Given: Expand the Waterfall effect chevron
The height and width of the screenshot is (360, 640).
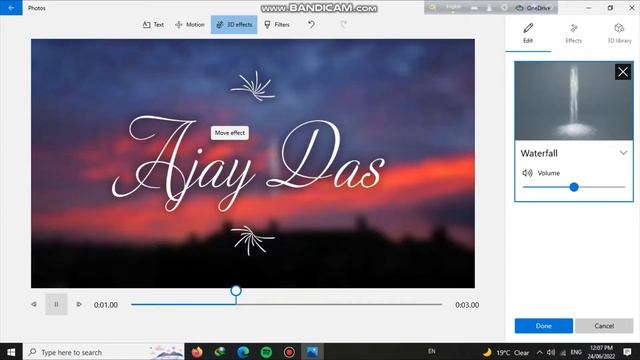Looking at the screenshot, I should click(x=623, y=153).
